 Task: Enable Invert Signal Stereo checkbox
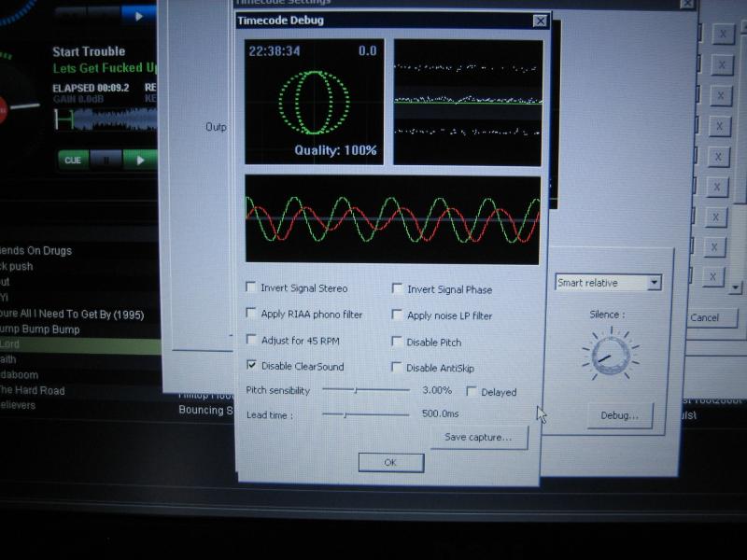(251, 288)
